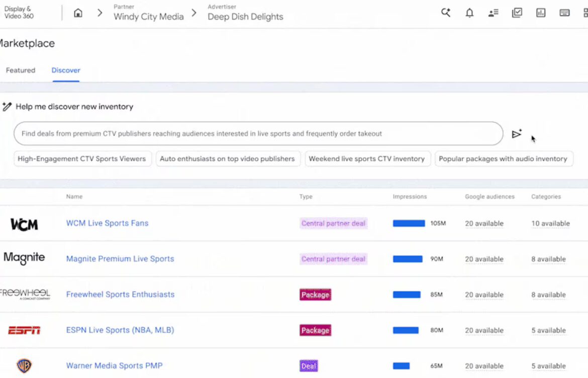Go to the home icon in breadcrumb

coord(78,13)
